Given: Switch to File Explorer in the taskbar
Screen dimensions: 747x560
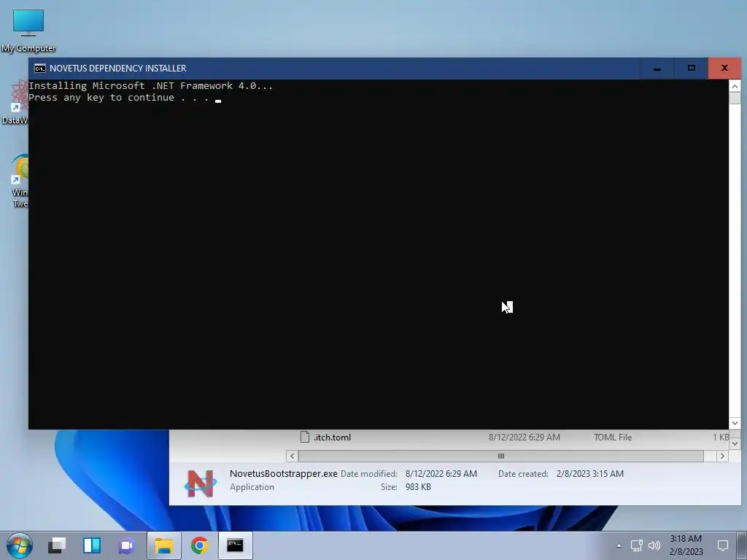Looking at the screenshot, I should [164, 545].
